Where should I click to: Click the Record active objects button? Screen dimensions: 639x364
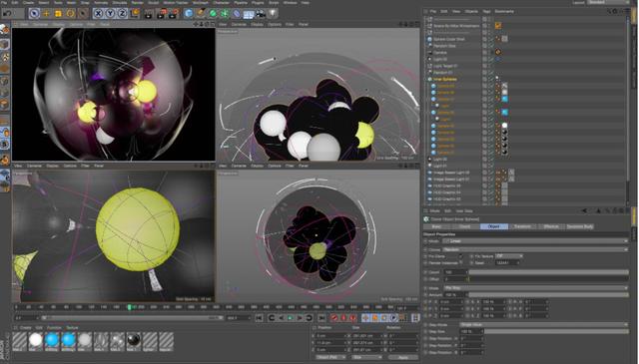tap(334, 317)
